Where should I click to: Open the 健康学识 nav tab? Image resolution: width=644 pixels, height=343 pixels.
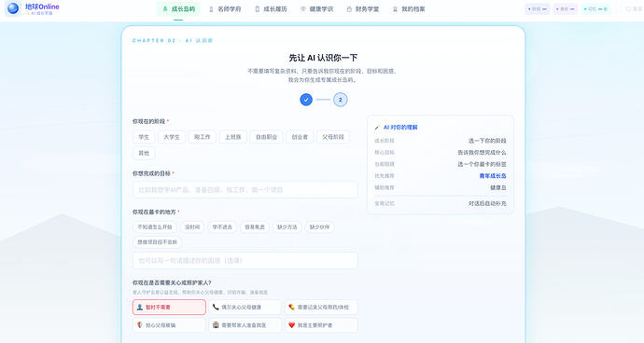click(316, 8)
